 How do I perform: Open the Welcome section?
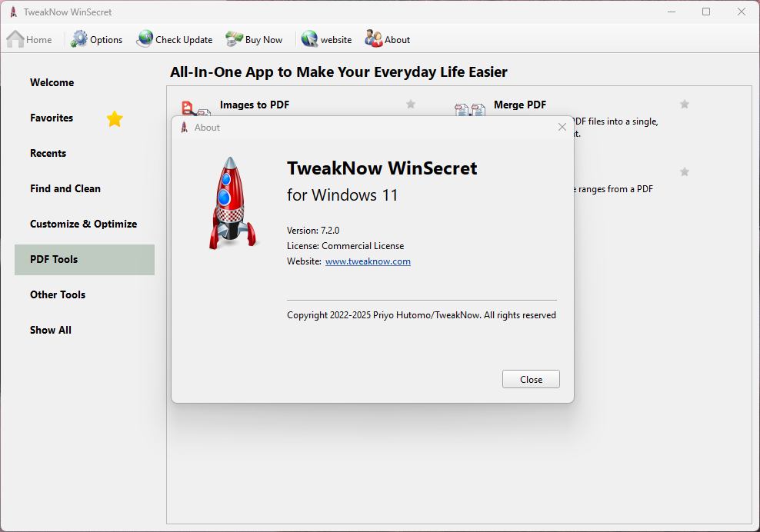85,83
